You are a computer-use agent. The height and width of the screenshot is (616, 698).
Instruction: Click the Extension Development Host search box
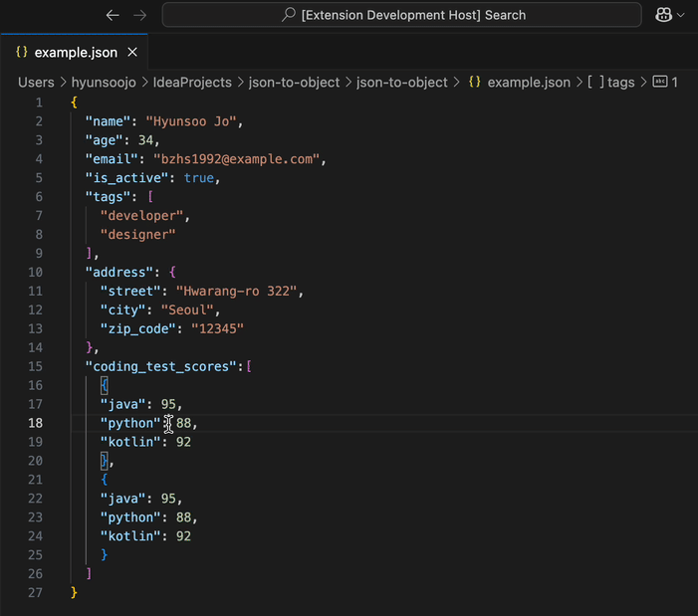click(x=401, y=15)
